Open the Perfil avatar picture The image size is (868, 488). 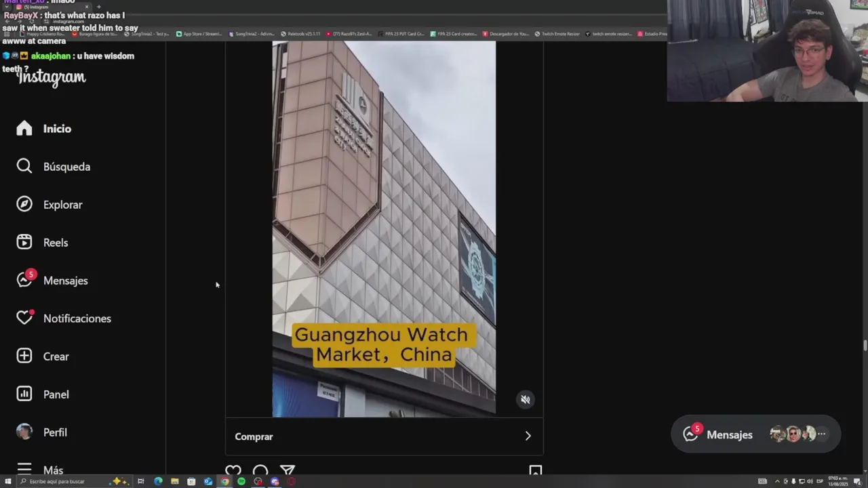[x=24, y=432]
